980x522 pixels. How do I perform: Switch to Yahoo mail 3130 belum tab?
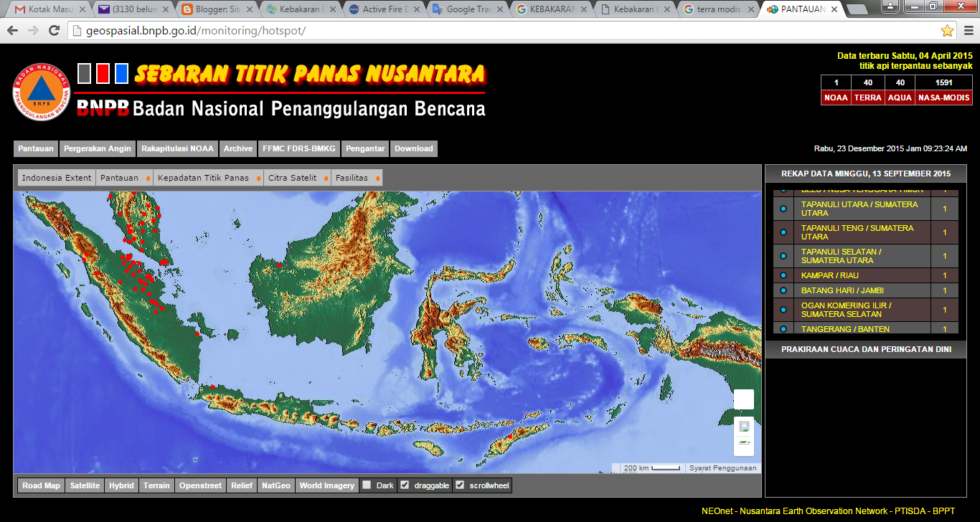pyautogui.click(x=133, y=9)
